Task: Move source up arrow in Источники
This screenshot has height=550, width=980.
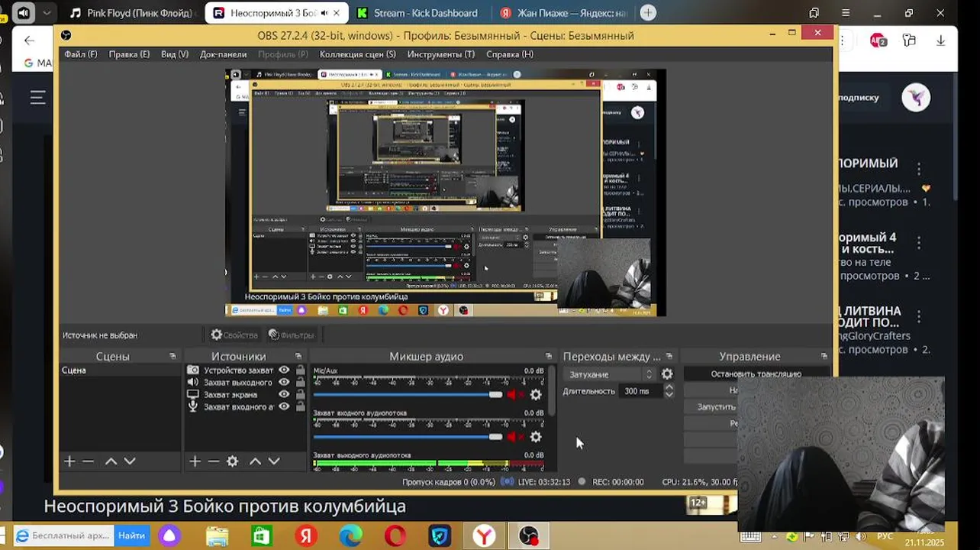Action: [x=255, y=461]
